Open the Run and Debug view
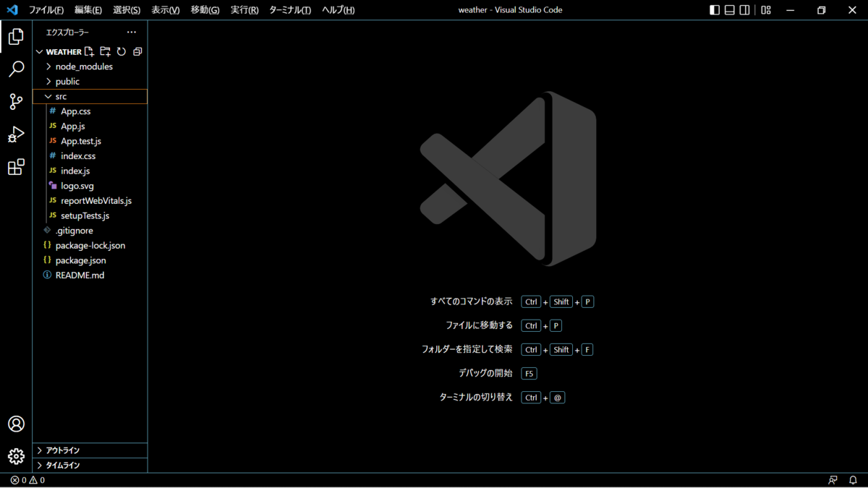 [16, 134]
